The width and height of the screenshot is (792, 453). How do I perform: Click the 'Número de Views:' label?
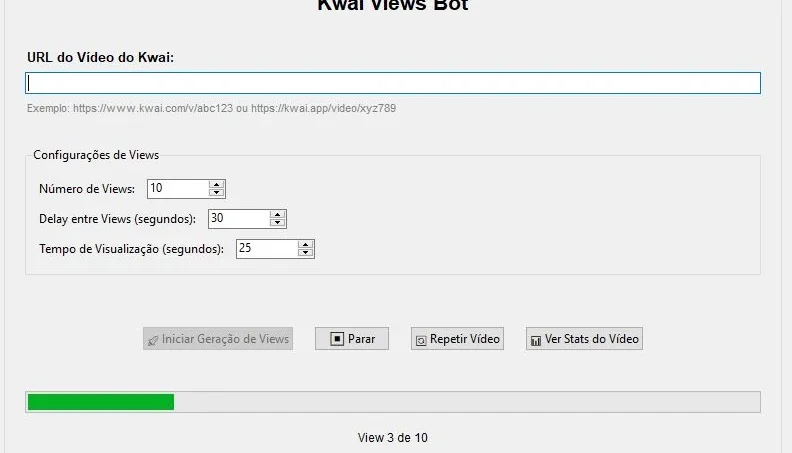pyautogui.click(x=87, y=189)
